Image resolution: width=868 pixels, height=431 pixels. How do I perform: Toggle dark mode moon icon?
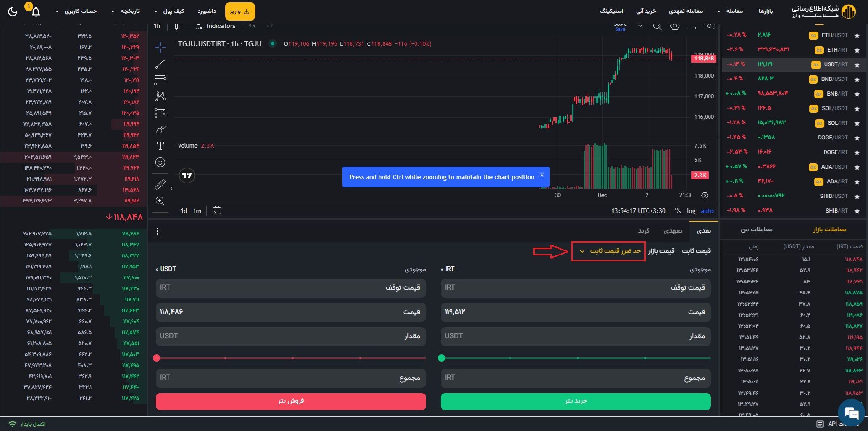click(x=13, y=11)
